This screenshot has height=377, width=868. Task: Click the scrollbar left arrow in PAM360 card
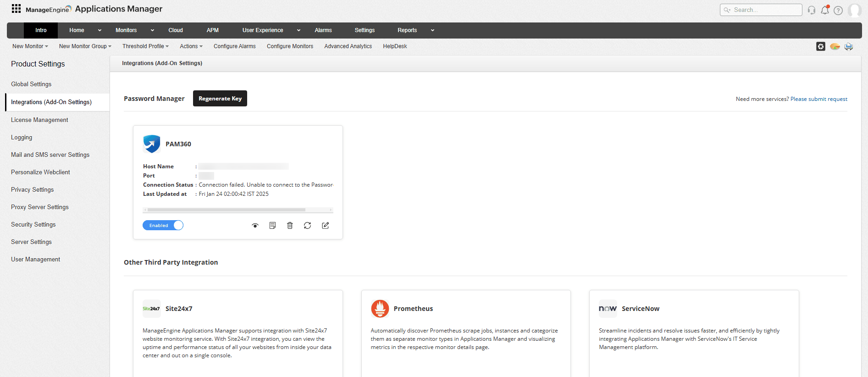[x=145, y=210]
